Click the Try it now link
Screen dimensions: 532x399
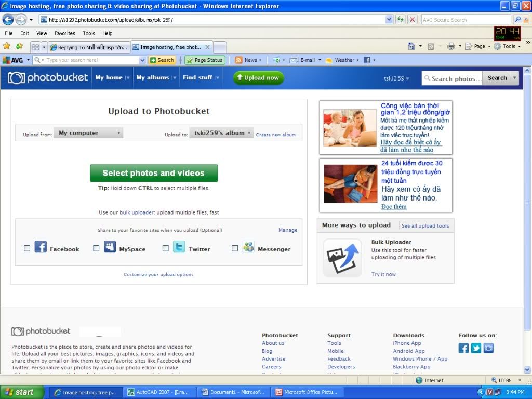(x=383, y=274)
